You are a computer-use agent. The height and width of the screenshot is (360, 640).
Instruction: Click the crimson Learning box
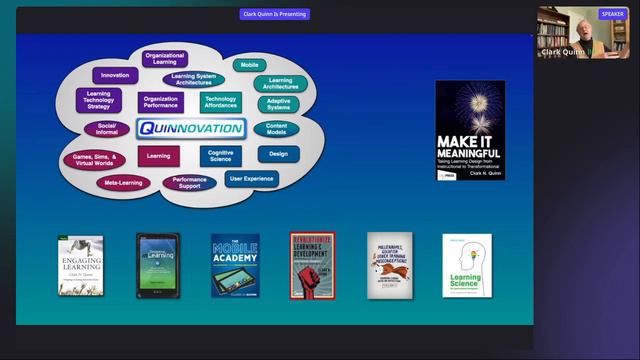coord(159,156)
